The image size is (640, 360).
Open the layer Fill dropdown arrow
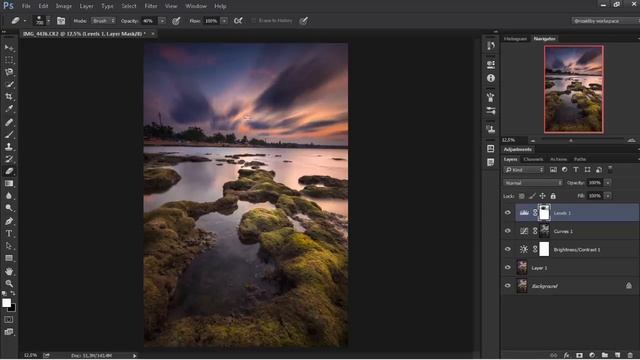608,196
